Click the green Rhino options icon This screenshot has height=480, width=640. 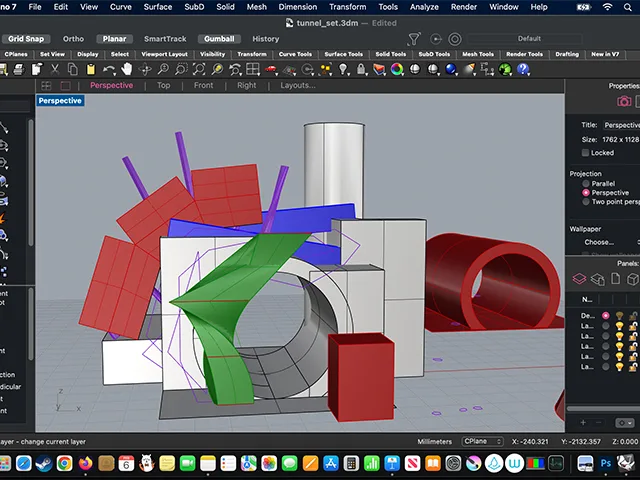[x=505, y=69]
